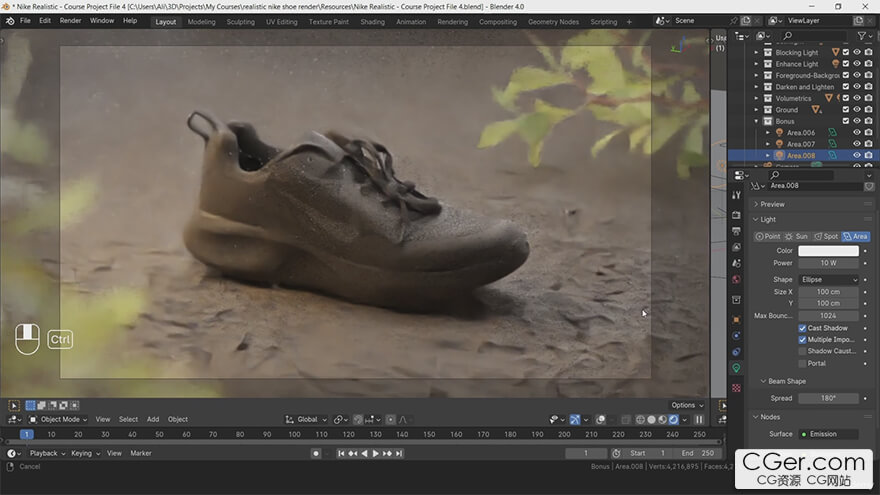Switch to the Shading workspace tab
Viewport: 880px width, 495px height.
[372, 22]
